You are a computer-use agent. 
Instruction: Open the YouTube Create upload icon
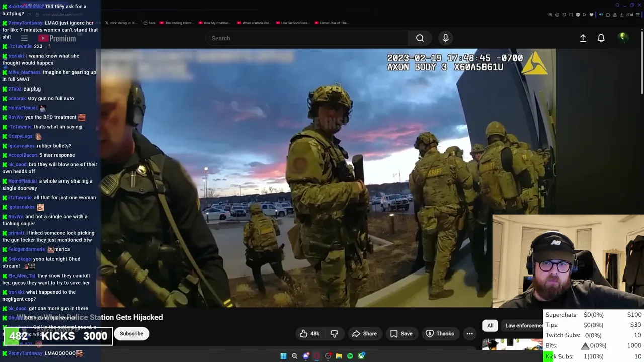coord(583,38)
